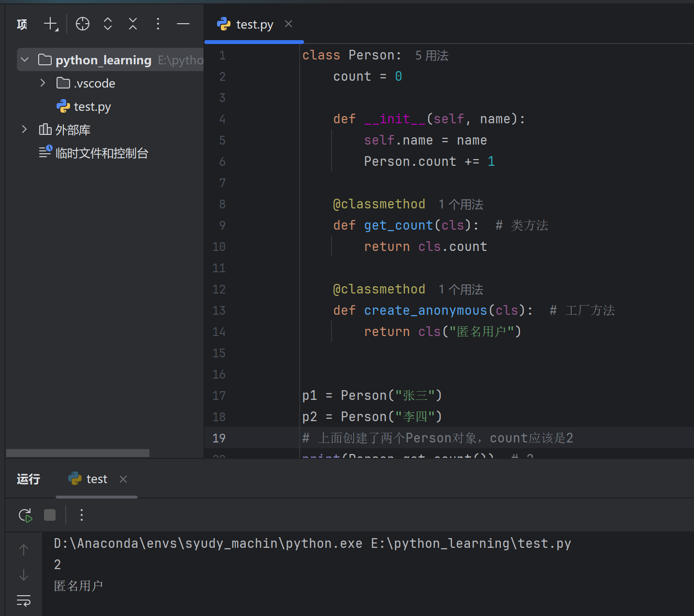The height and width of the screenshot is (616, 694).
Task: Toggle soft-wrap in console output
Action: (x=24, y=601)
